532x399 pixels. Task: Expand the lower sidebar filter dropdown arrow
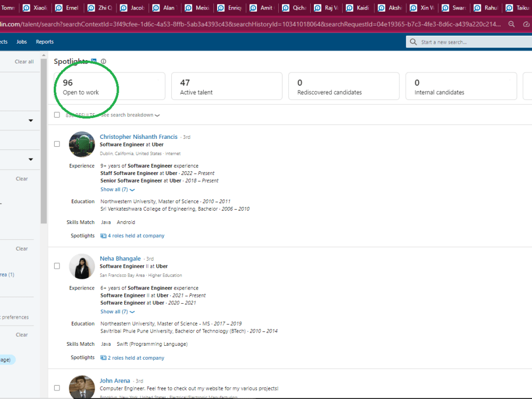click(x=30, y=159)
